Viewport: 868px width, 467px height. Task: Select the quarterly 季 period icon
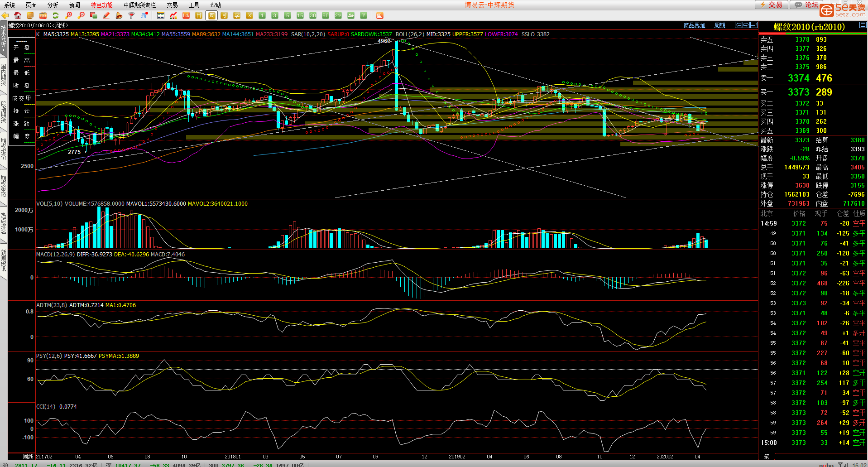point(237,15)
